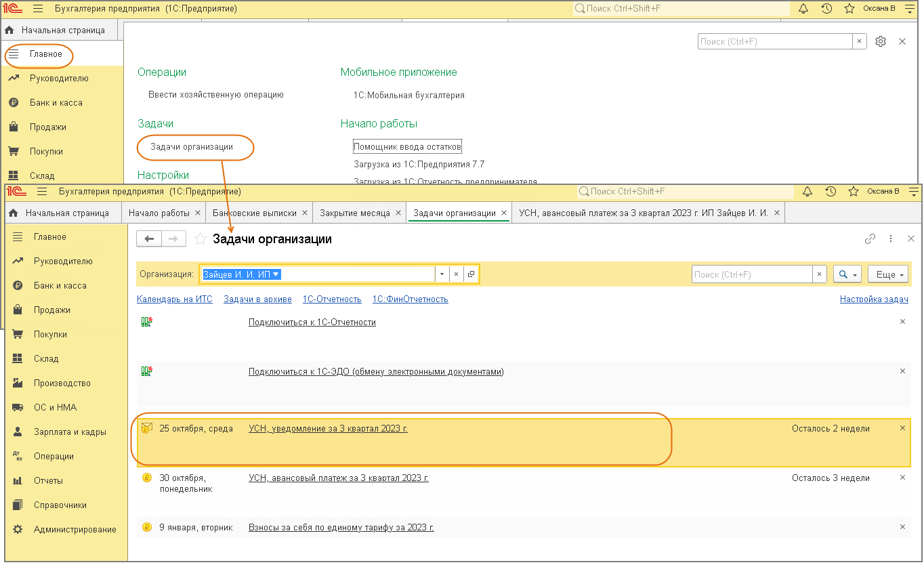924x565 pixels.
Task: Open Подключиться к 1С-Отчетности task link
Action: coord(312,322)
